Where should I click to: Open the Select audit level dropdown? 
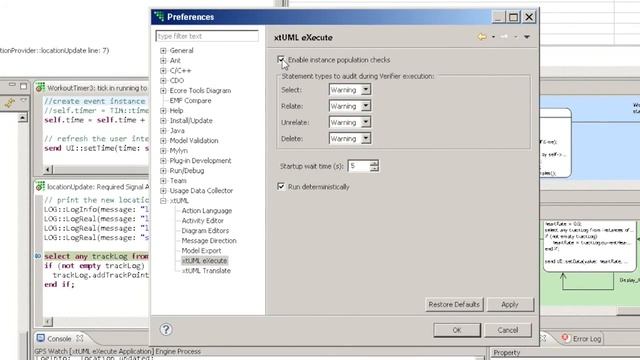[x=366, y=89]
